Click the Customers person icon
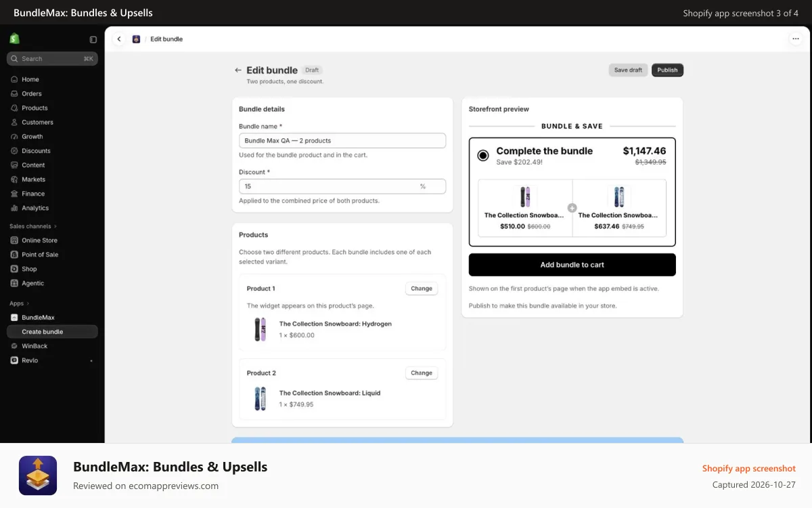 coord(14,122)
